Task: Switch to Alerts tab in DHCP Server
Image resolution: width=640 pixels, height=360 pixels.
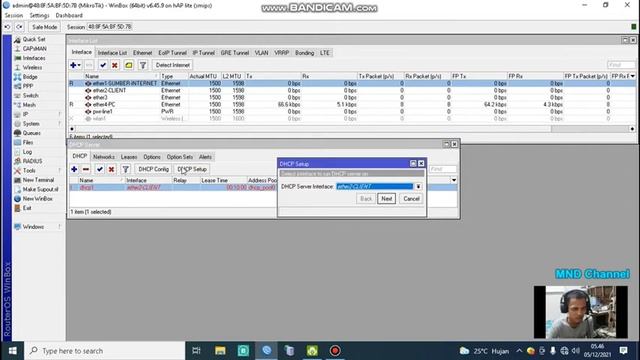Action: tap(205, 157)
